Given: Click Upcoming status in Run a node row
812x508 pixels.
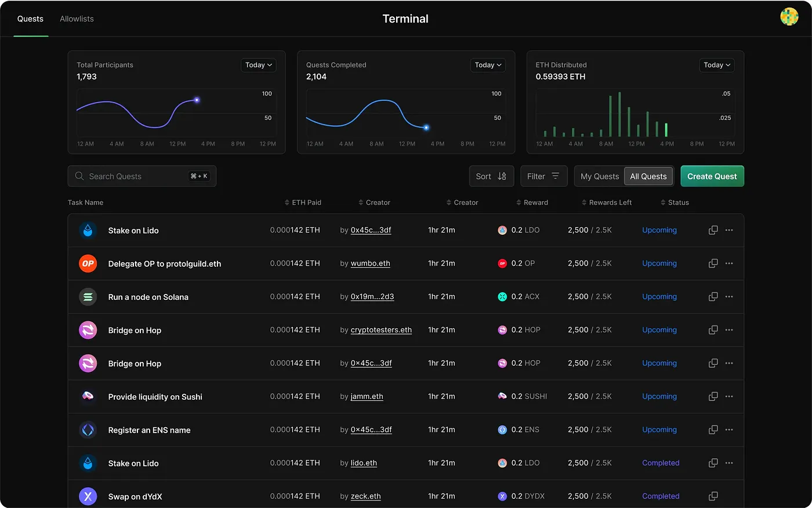Looking at the screenshot, I should click(x=659, y=296).
